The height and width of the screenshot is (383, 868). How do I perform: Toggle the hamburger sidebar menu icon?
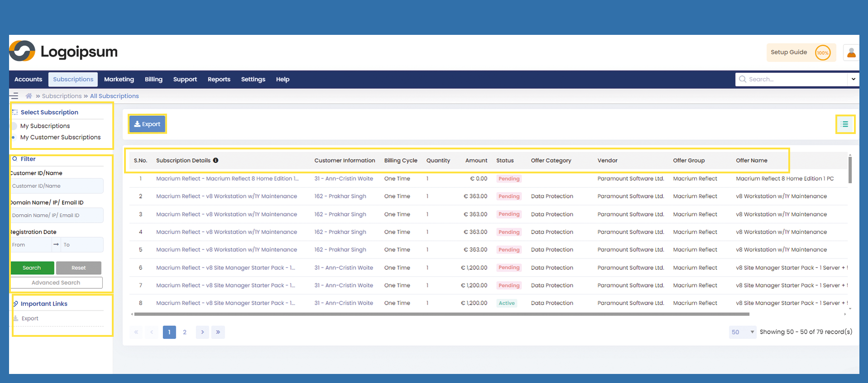point(14,96)
